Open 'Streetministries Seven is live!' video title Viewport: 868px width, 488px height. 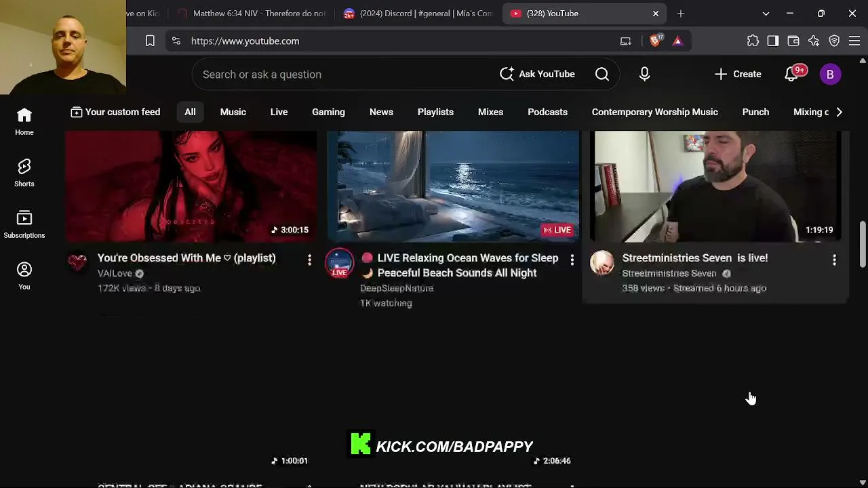coord(695,258)
